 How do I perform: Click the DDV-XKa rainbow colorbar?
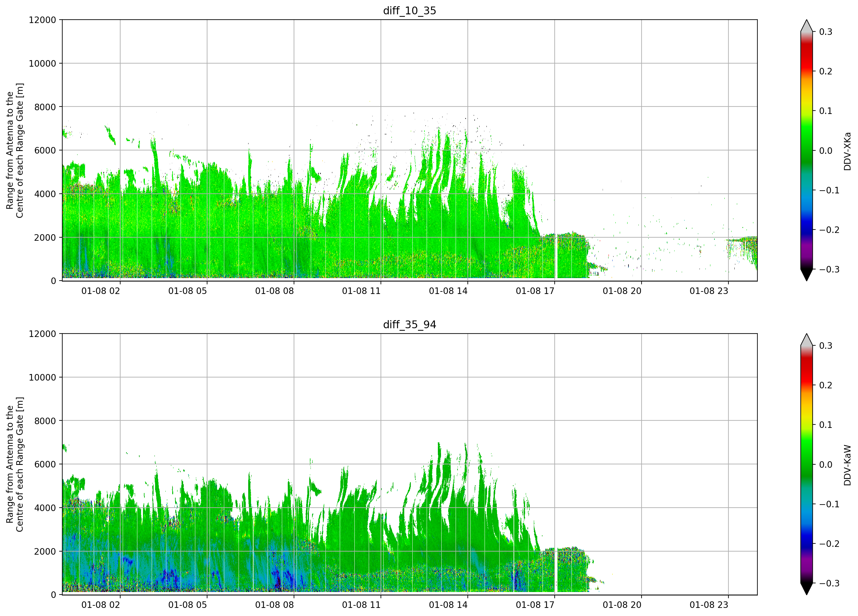tap(807, 150)
